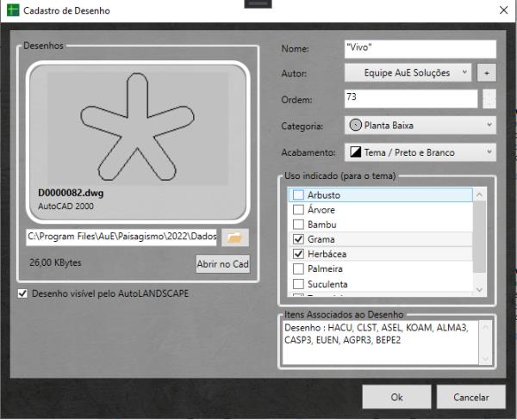Click the Cadastro de Desenho title icon
517x420 pixels.
pos(11,9)
